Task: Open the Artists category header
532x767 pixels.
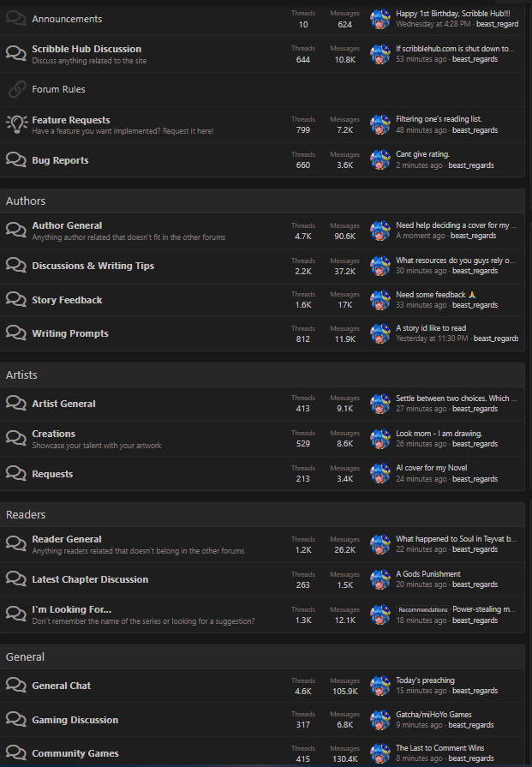Action: pos(21,375)
